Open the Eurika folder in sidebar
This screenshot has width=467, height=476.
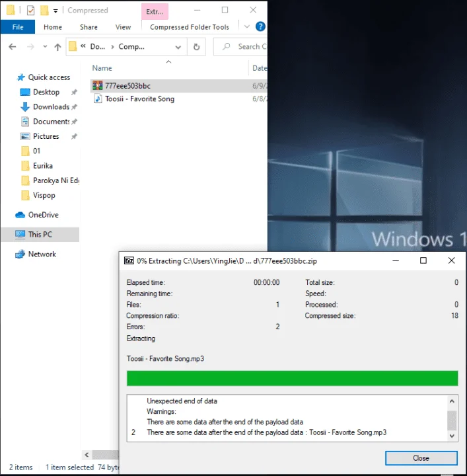coord(43,166)
